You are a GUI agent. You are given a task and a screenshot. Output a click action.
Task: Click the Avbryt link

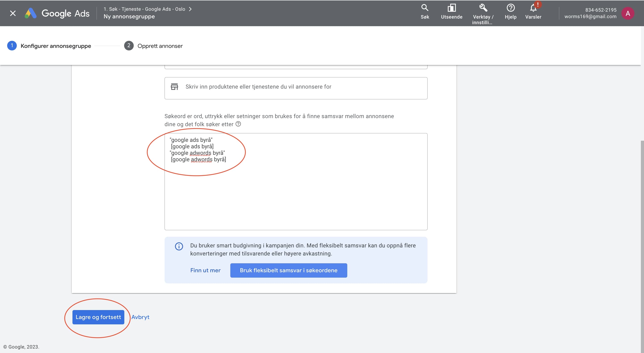pos(140,317)
